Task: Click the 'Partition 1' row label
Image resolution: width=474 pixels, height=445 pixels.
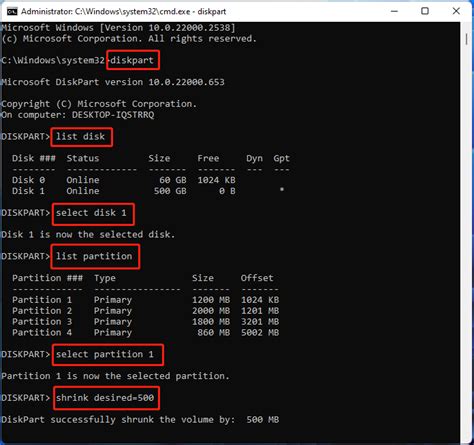Action: pos(42,300)
